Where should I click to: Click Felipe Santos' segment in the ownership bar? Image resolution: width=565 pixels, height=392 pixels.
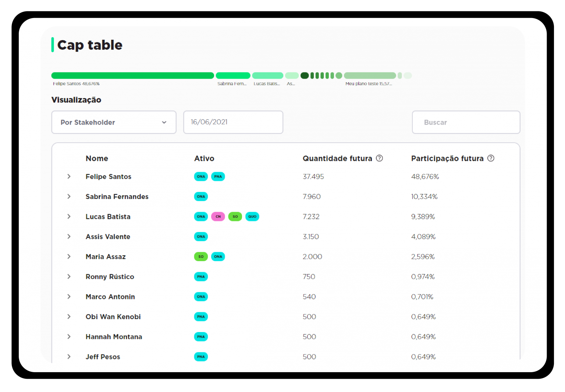click(132, 75)
